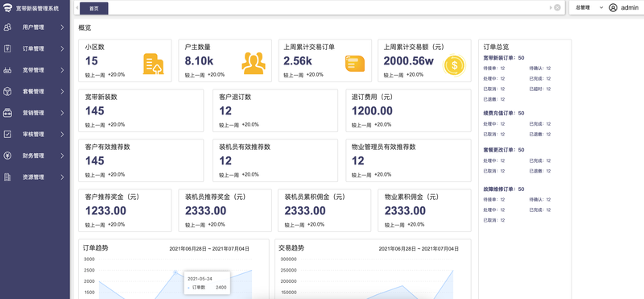Click the system logo icon at top left
Image resolution: width=644 pixels, height=299 pixels.
pyautogui.click(x=7, y=8)
